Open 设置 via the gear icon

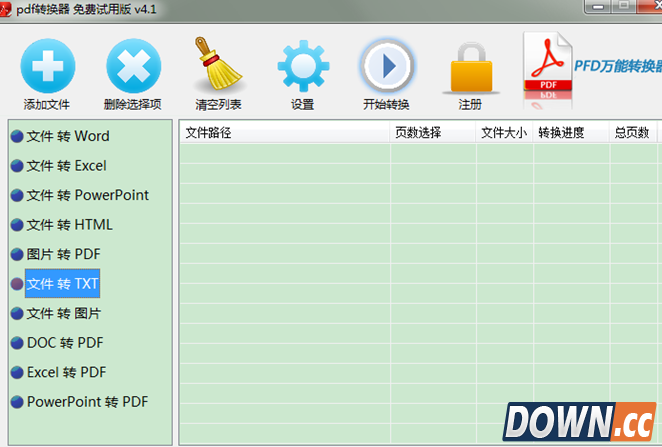tap(303, 66)
